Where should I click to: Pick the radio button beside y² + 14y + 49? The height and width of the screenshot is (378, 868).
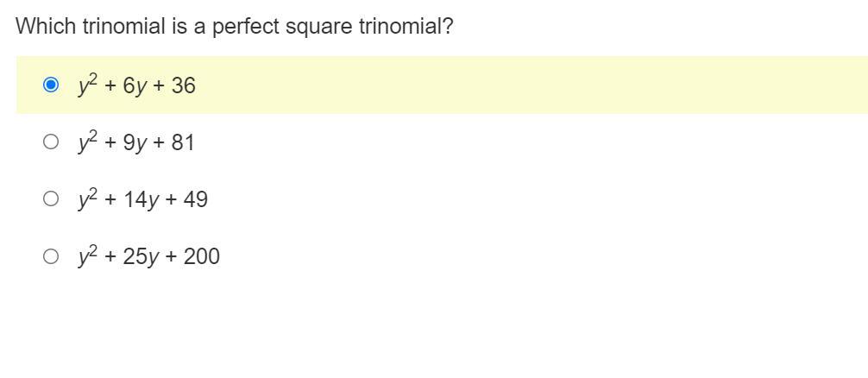click(x=50, y=198)
